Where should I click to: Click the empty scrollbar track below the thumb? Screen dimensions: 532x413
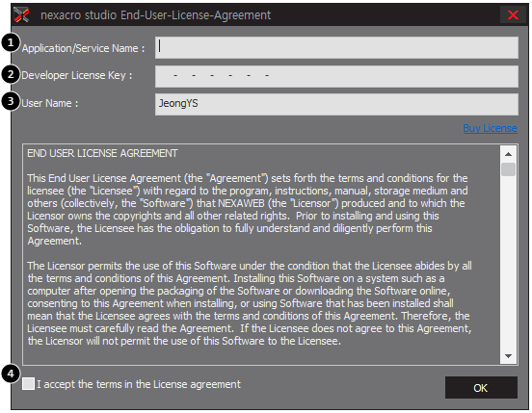pyautogui.click(x=508, y=263)
